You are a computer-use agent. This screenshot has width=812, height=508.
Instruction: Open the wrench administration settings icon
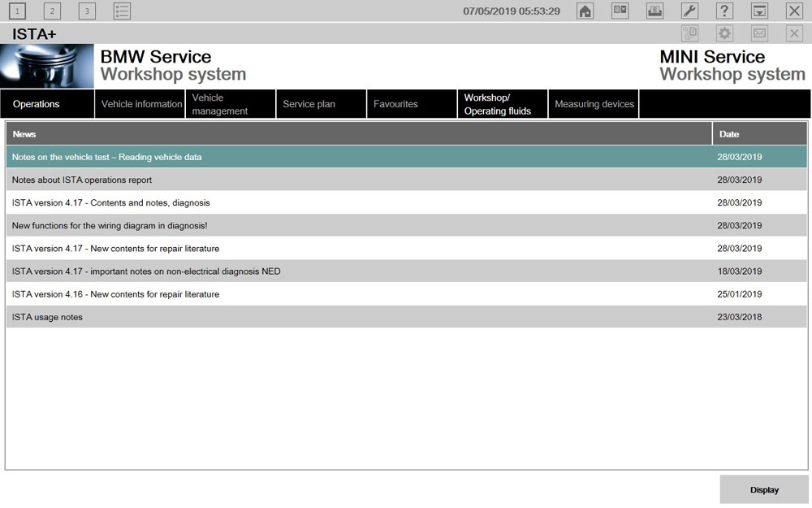click(x=689, y=11)
